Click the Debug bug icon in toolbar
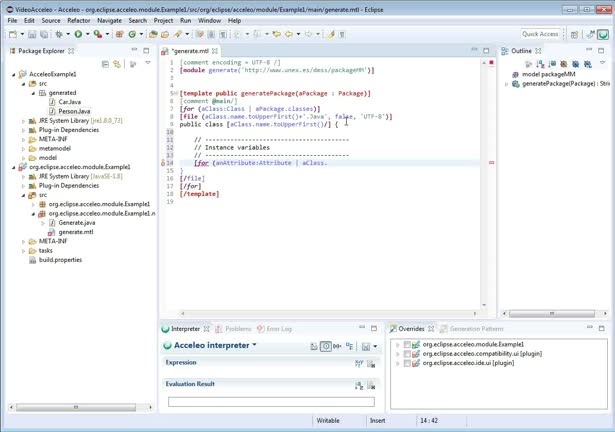The width and height of the screenshot is (615, 432). point(59,35)
